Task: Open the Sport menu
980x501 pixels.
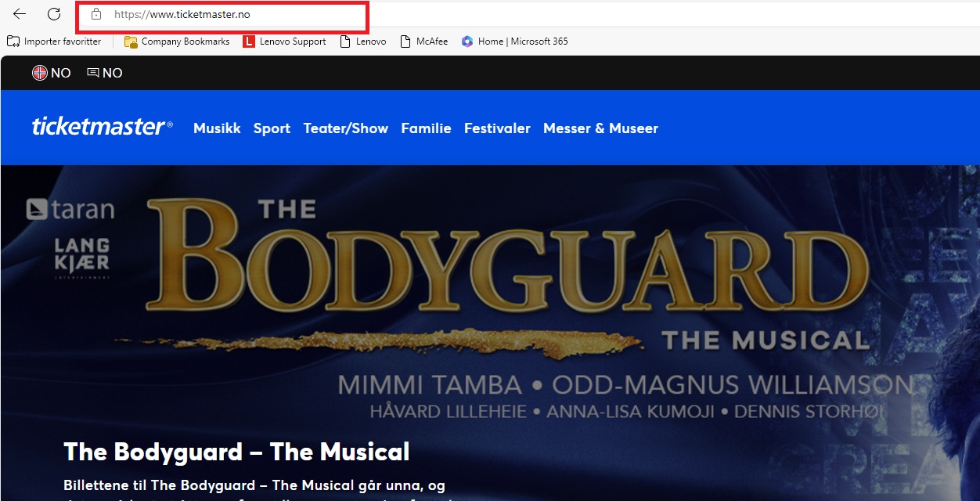Action: (272, 128)
